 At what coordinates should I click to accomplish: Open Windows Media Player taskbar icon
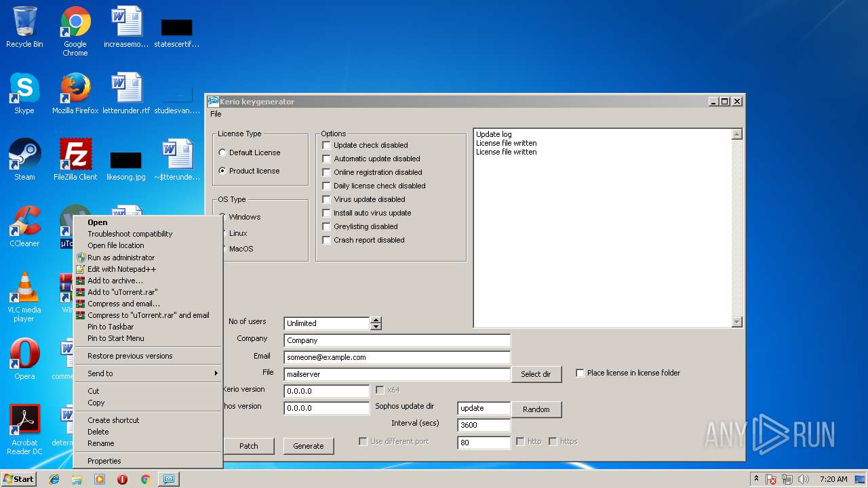100,479
